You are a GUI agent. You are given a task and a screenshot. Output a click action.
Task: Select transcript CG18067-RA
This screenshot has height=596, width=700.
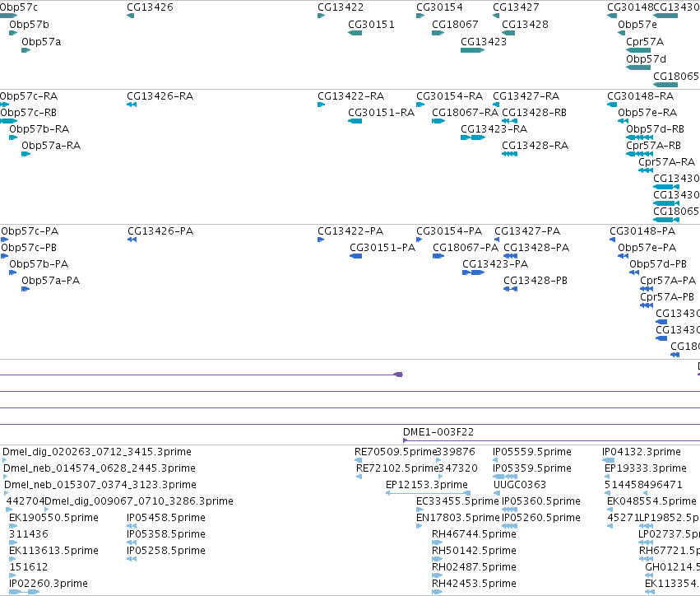tap(465, 113)
